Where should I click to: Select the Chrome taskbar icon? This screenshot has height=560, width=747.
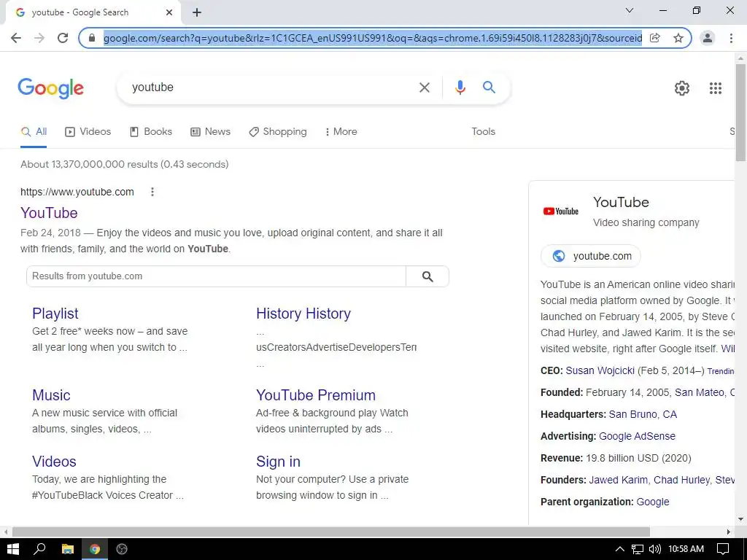coord(95,549)
